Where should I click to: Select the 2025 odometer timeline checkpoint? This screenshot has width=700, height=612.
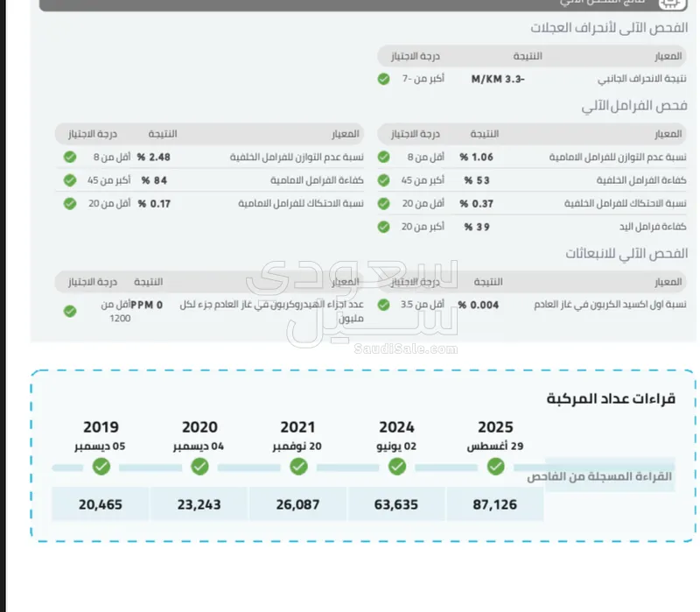[x=496, y=468]
